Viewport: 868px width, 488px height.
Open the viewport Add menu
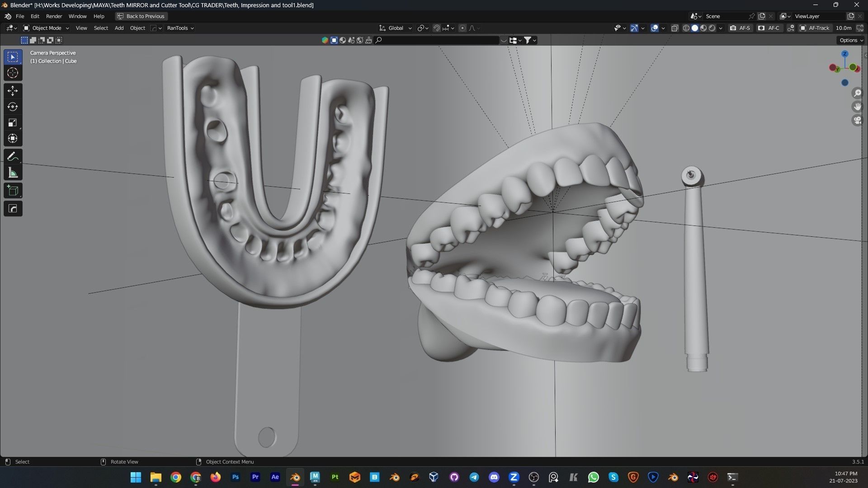[119, 28]
